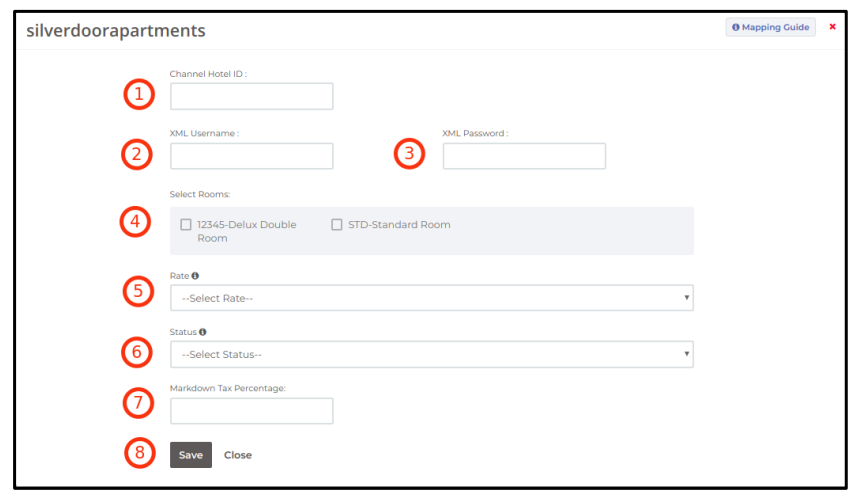Focus the Markdown Tax Percentage field
This screenshot has width=863, height=493.
(252, 411)
